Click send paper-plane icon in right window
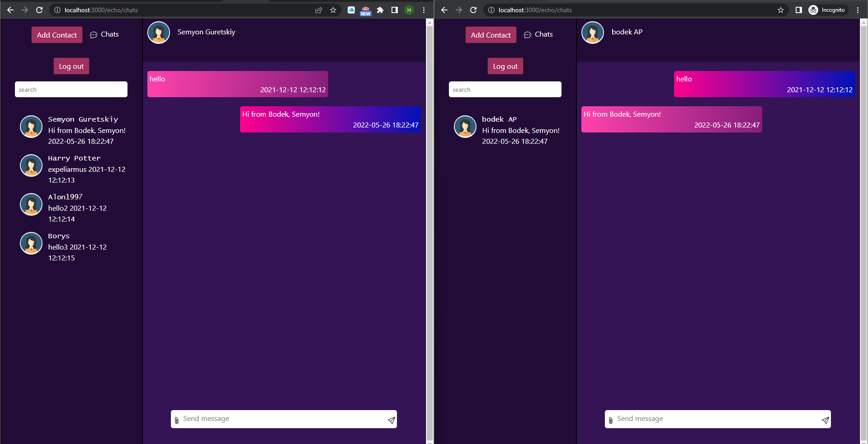 coord(826,420)
